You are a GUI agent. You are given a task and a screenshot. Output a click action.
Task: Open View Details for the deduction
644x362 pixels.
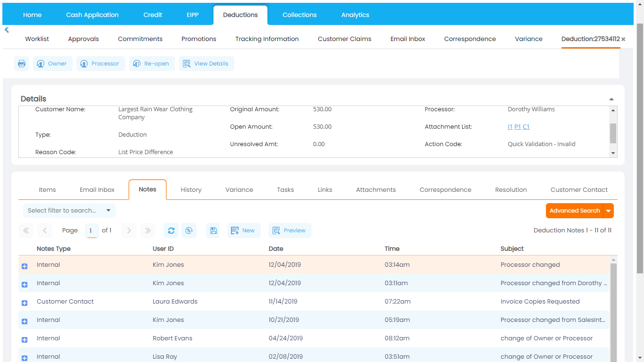[x=206, y=63]
